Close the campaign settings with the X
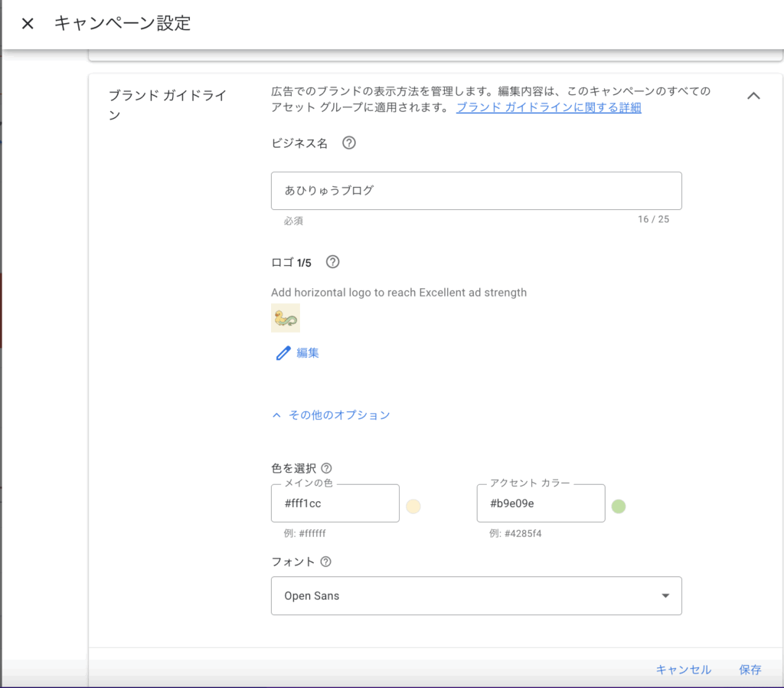The image size is (784, 688). [x=28, y=24]
